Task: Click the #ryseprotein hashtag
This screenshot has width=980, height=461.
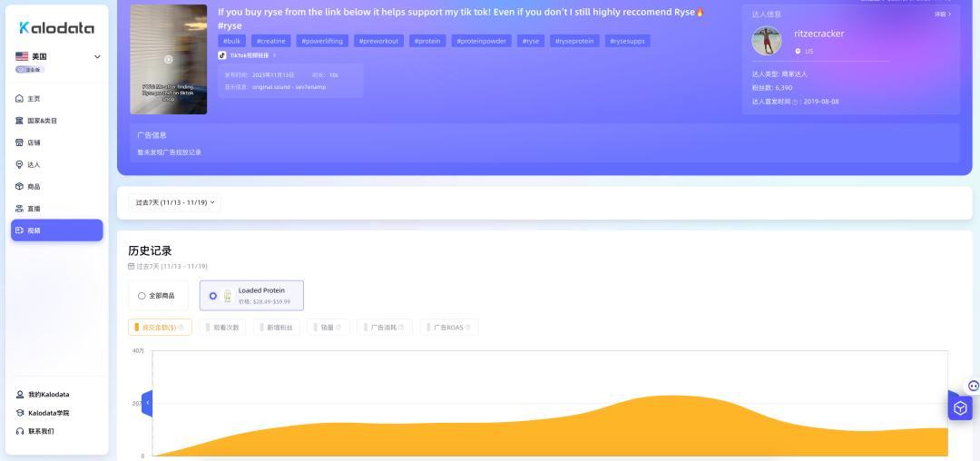Action: coord(575,41)
